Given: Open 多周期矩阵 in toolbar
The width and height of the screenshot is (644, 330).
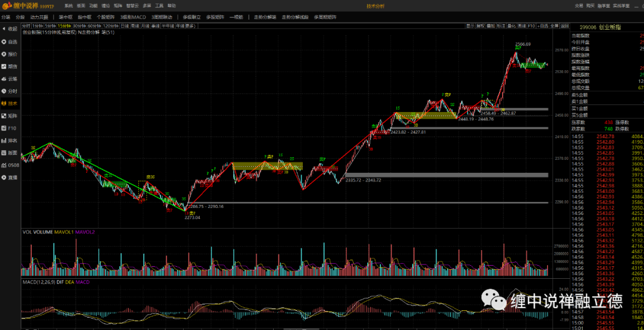Looking at the screenshot, I should pos(326,17).
